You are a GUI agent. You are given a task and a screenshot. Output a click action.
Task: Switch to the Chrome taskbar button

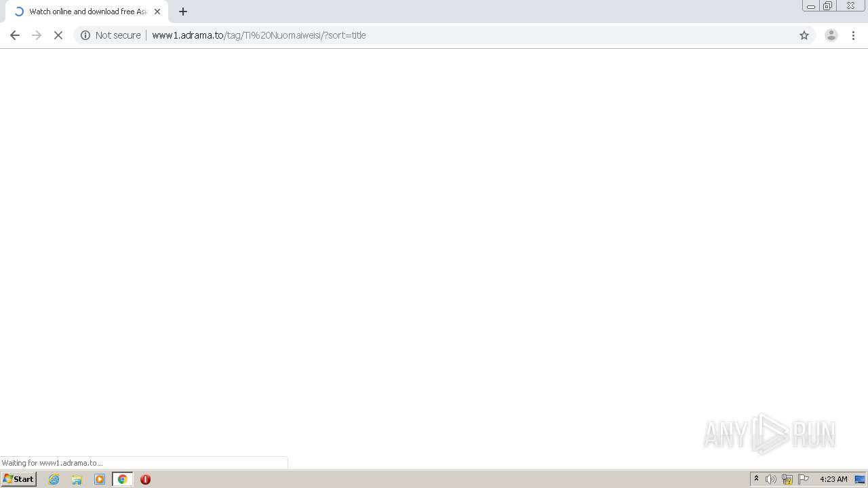(123, 479)
